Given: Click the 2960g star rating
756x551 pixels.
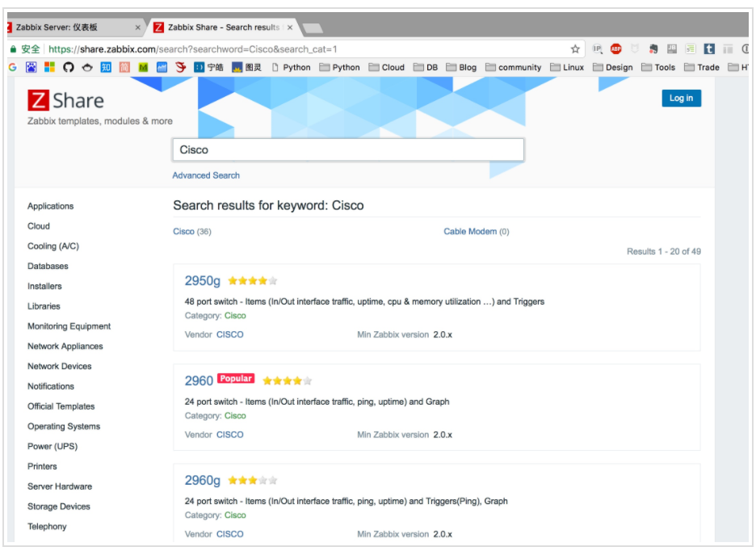Looking at the screenshot, I should (253, 480).
